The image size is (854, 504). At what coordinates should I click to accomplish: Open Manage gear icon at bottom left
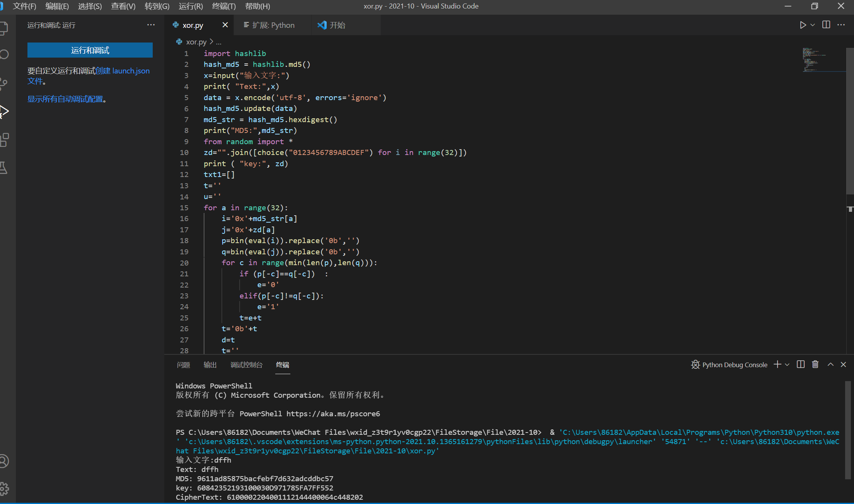pyautogui.click(x=4, y=489)
